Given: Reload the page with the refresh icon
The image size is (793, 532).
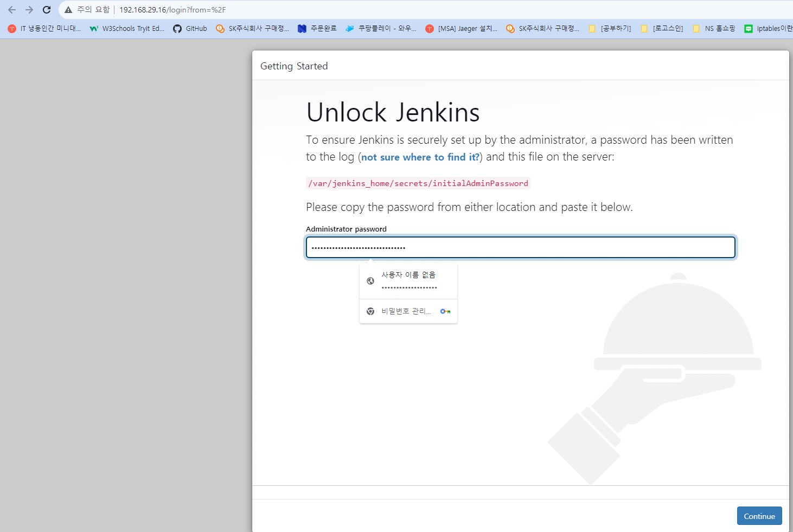Looking at the screenshot, I should 47,10.
